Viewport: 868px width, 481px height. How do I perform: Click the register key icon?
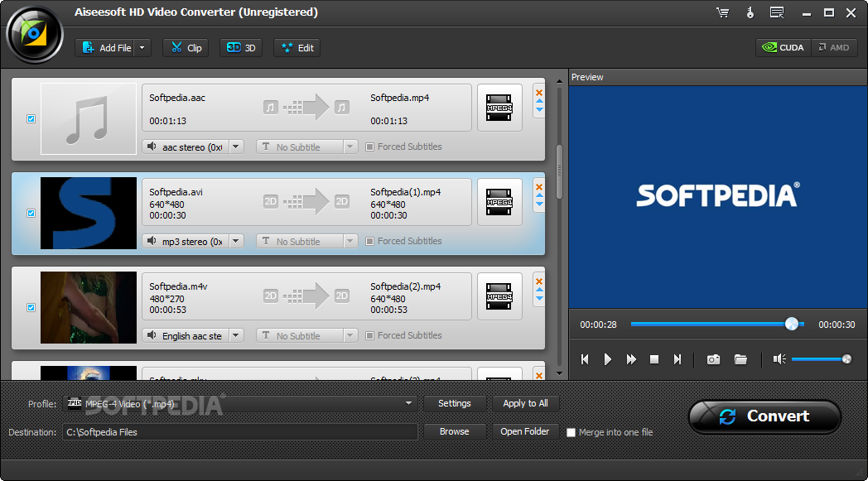point(750,12)
